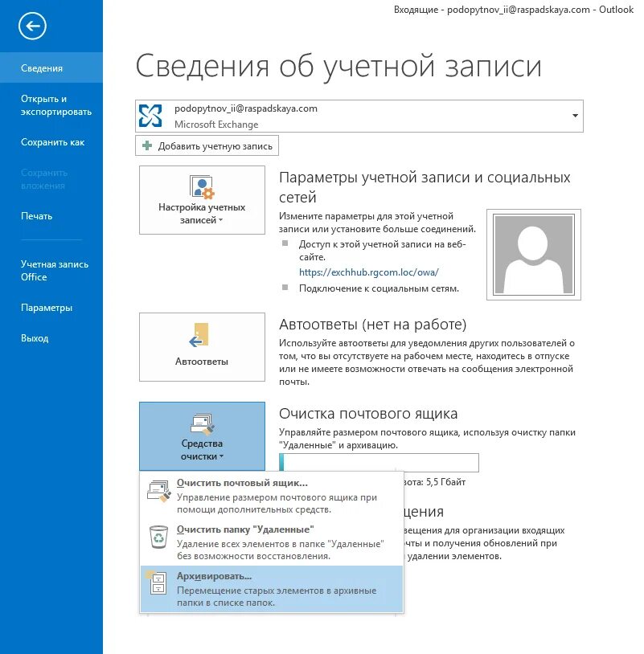Choose Очистить почтовый ящик menu item
Viewport: 644px width, 654px height.
(272, 496)
